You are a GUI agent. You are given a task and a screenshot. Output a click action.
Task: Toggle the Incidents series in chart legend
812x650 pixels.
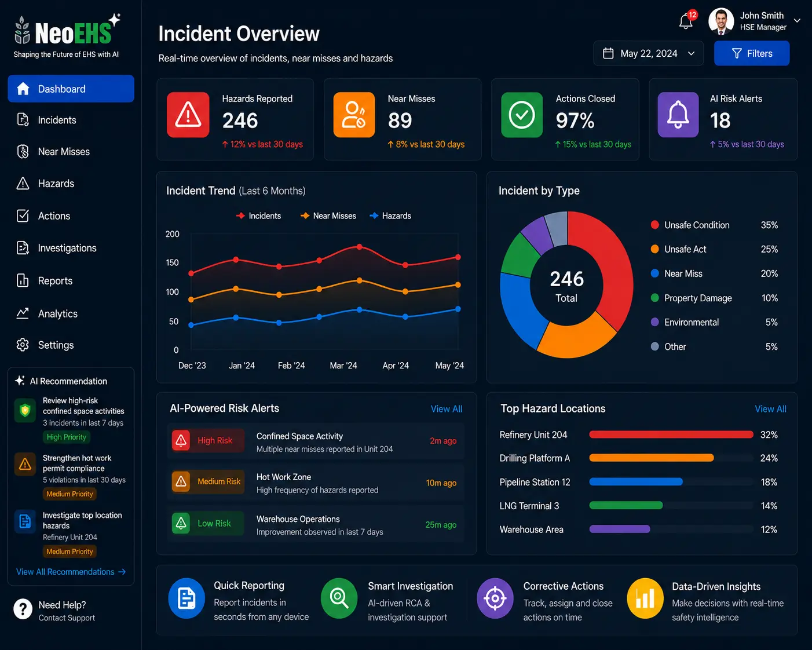coord(258,216)
